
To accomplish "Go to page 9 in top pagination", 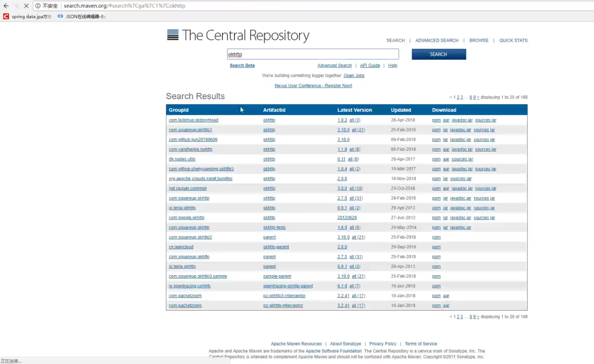I will coord(475,98).
